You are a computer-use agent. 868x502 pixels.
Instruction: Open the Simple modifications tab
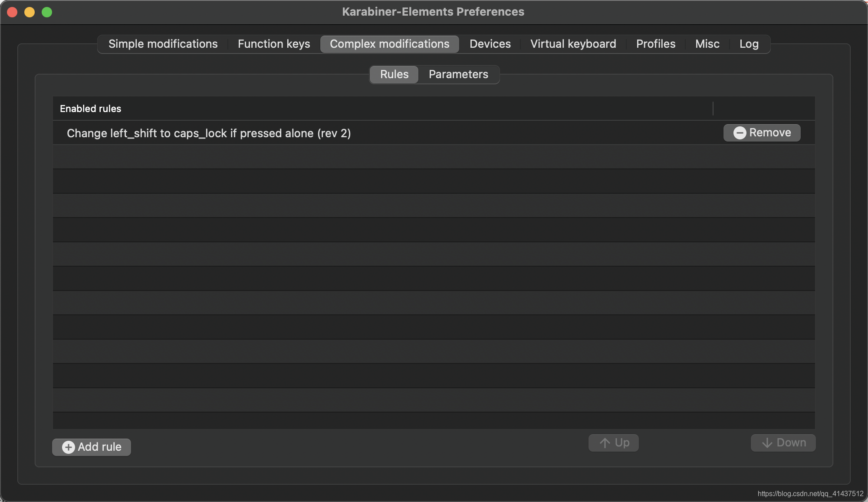(163, 44)
